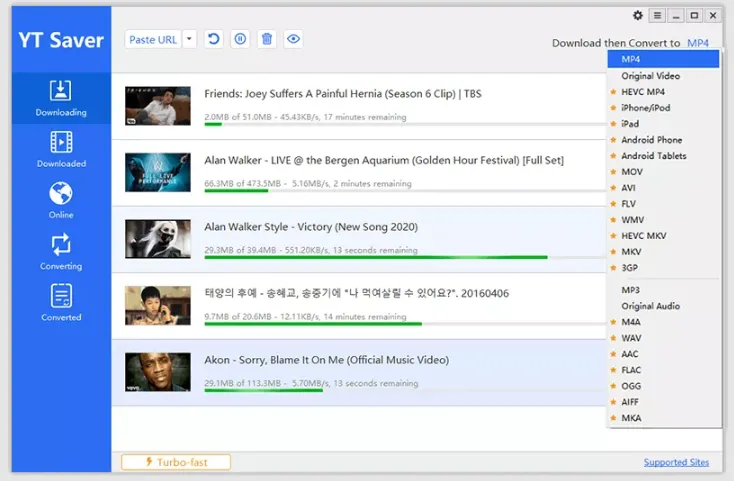Screen dimensions: 734x481
Task: Select AIFF audio format
Action: [x=663, y=402]
